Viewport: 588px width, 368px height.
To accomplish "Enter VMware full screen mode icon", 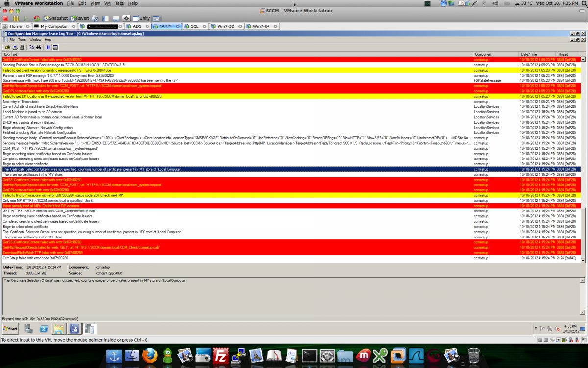I will tap(126, 18).
